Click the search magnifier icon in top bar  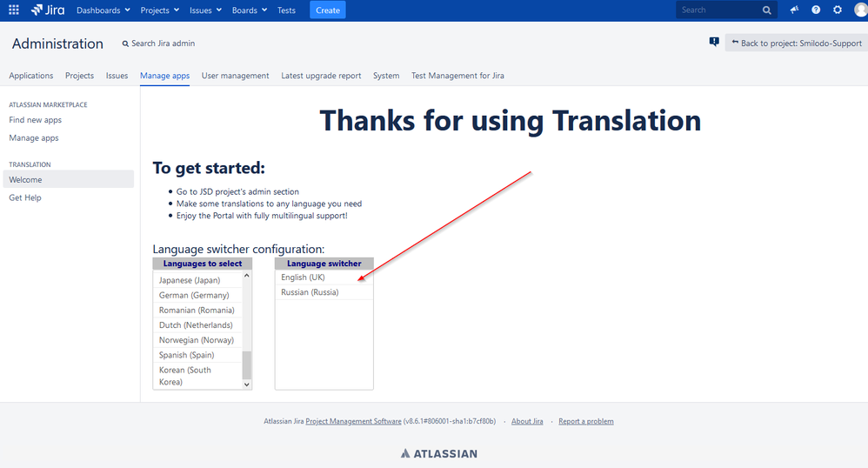(x=767, y=10)
